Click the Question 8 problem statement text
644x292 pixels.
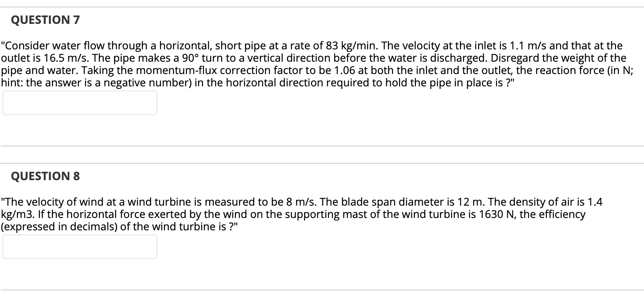click(288, 214)
